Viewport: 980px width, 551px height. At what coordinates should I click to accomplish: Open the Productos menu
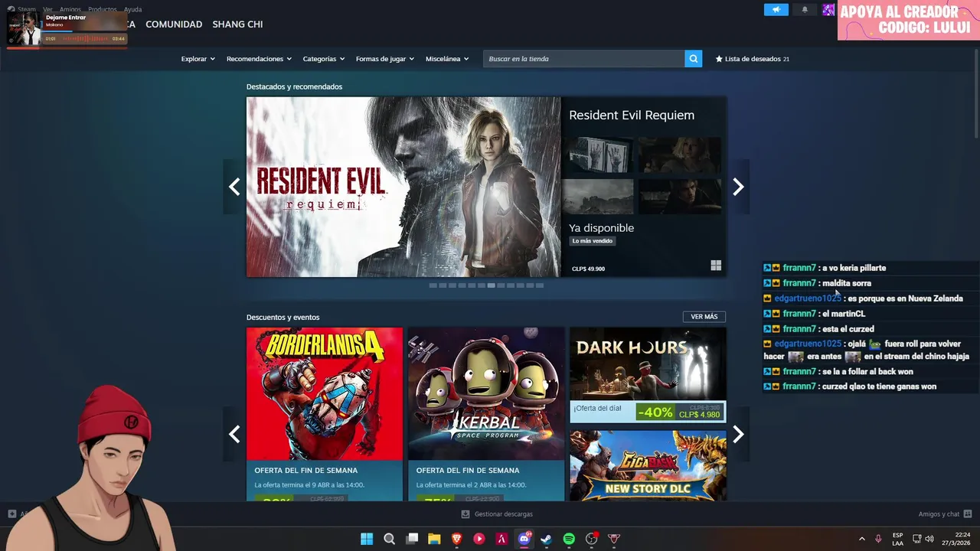point(102,9)
